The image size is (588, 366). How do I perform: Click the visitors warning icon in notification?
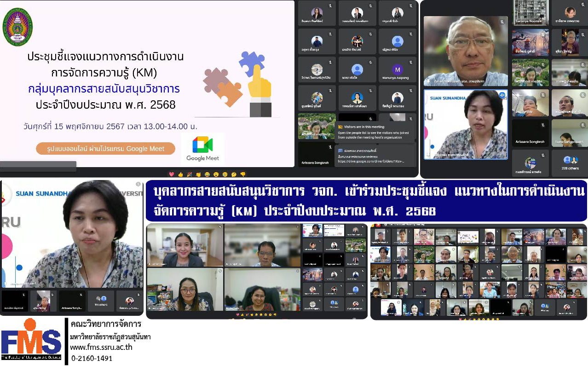[340, 127]
